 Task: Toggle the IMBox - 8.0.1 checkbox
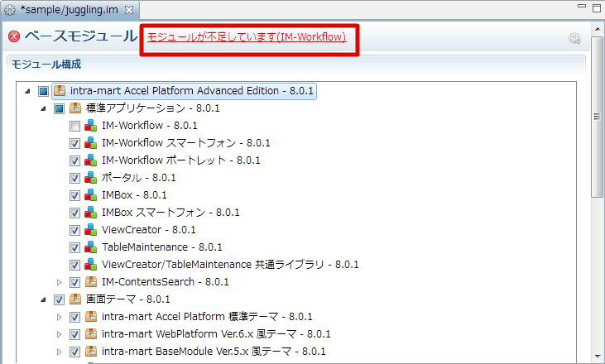[x=74, y=195]
